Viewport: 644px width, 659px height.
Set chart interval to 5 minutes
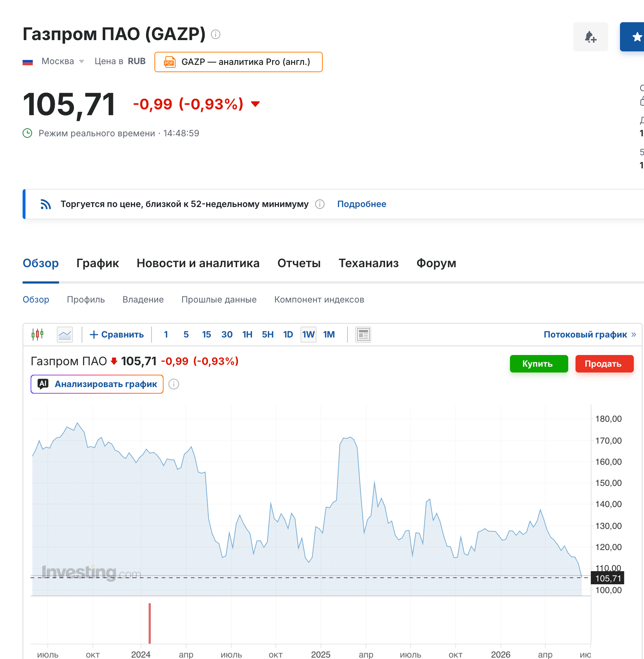click(x=186, y=335)
